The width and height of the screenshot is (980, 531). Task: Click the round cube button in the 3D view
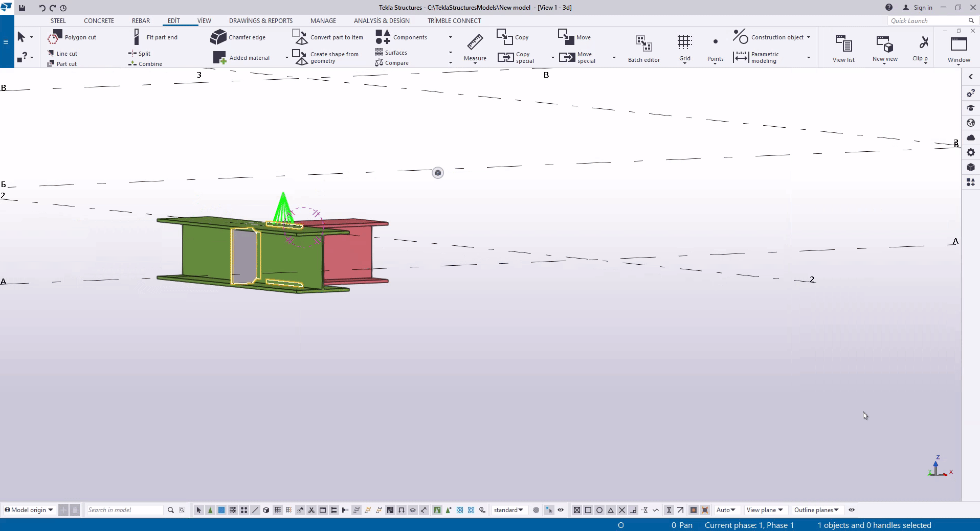click(438, 173)
